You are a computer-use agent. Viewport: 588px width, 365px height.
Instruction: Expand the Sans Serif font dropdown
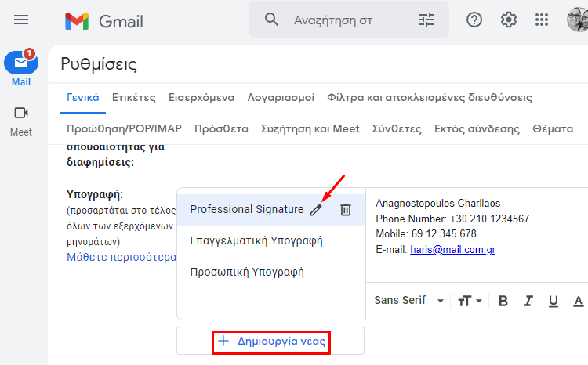[x=409, y=300]
